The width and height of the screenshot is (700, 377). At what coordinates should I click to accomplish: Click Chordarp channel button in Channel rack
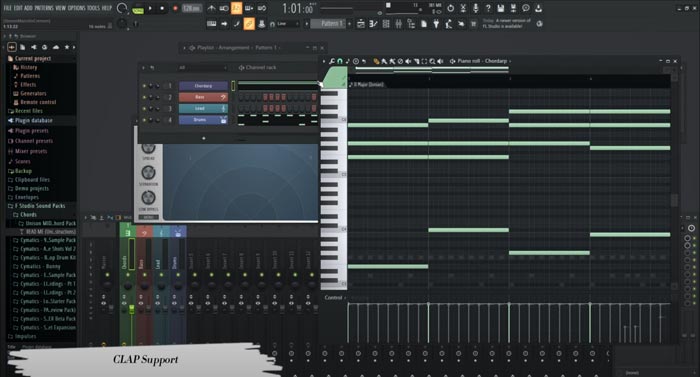pos(203,86)
